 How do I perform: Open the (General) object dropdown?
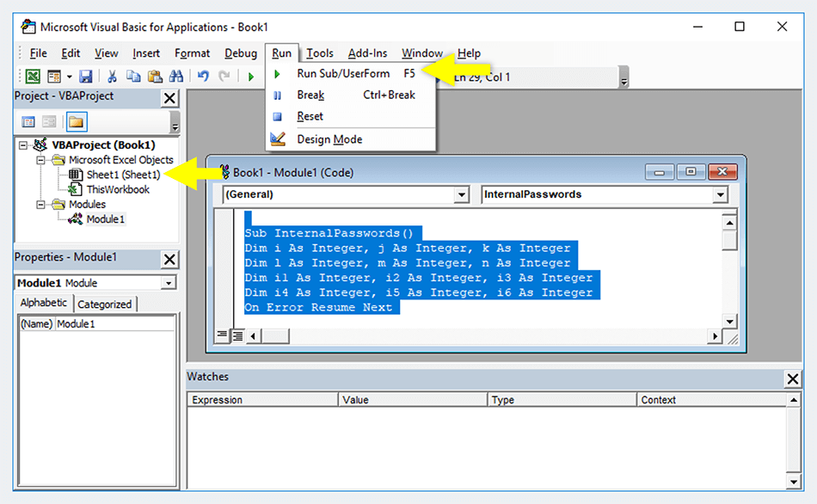(x=461, y=195)
